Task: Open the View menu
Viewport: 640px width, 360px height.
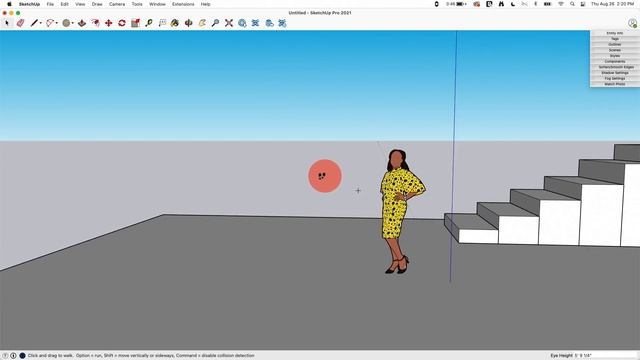Action: tap(80, 4)
